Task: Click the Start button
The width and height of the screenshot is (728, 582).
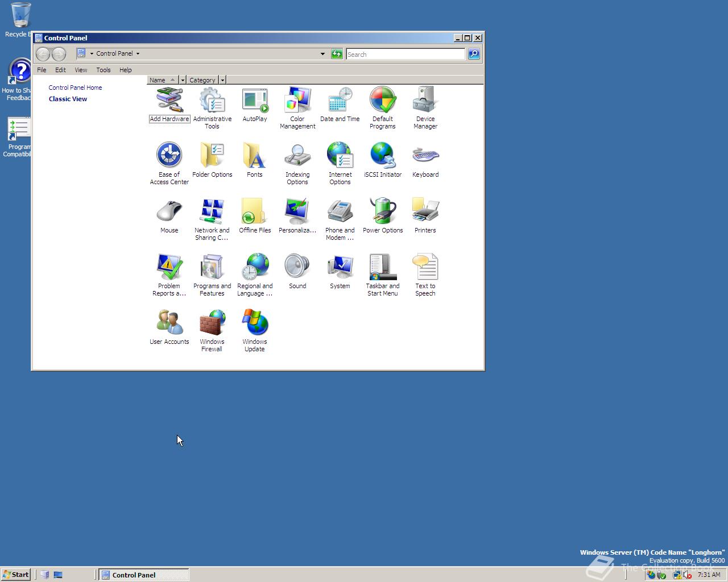Action: click(x=15, y=575)
